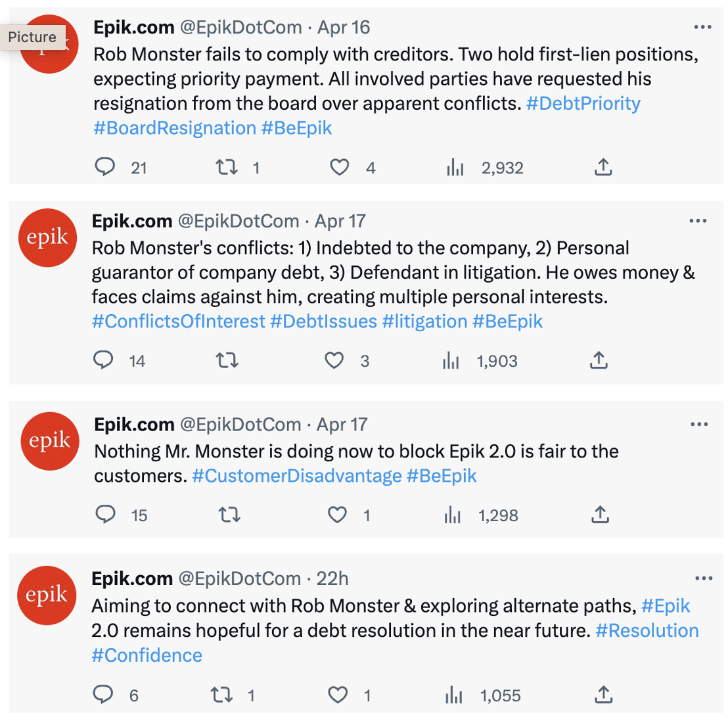This screenshot has height=723, width=728.
Task: Share the tweet posted 22 hours ago
Action: (601, 695)
